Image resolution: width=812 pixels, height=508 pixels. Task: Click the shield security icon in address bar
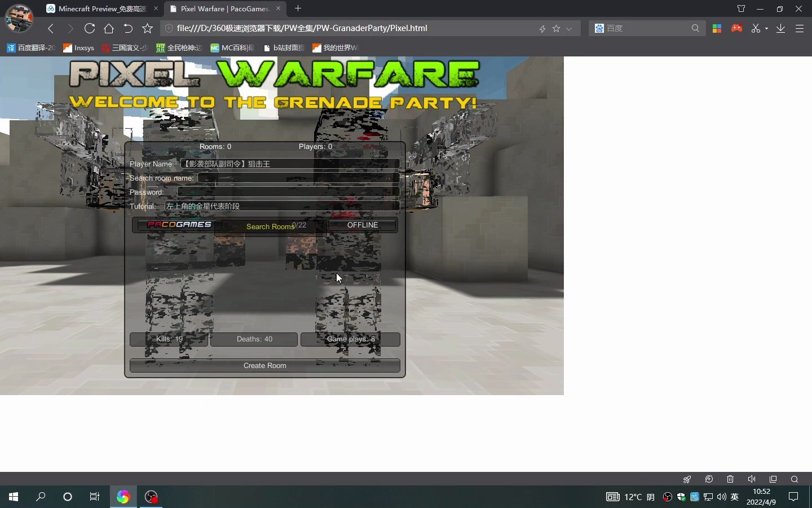168,28
